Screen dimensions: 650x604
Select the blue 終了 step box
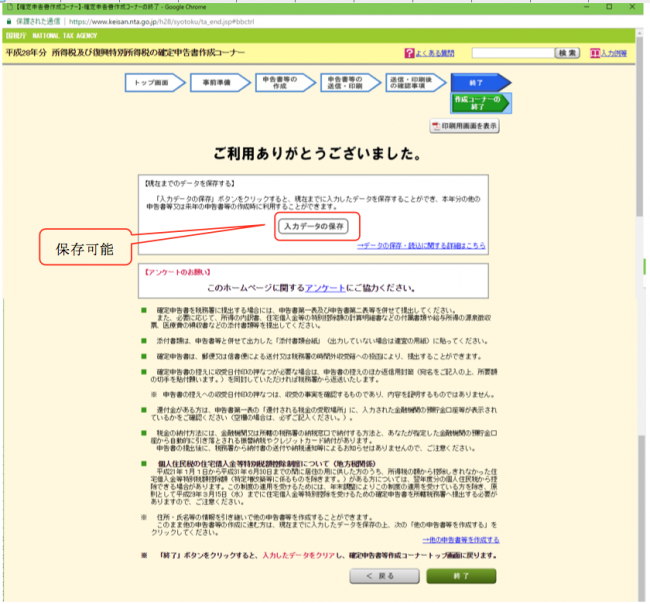point(478,84)
